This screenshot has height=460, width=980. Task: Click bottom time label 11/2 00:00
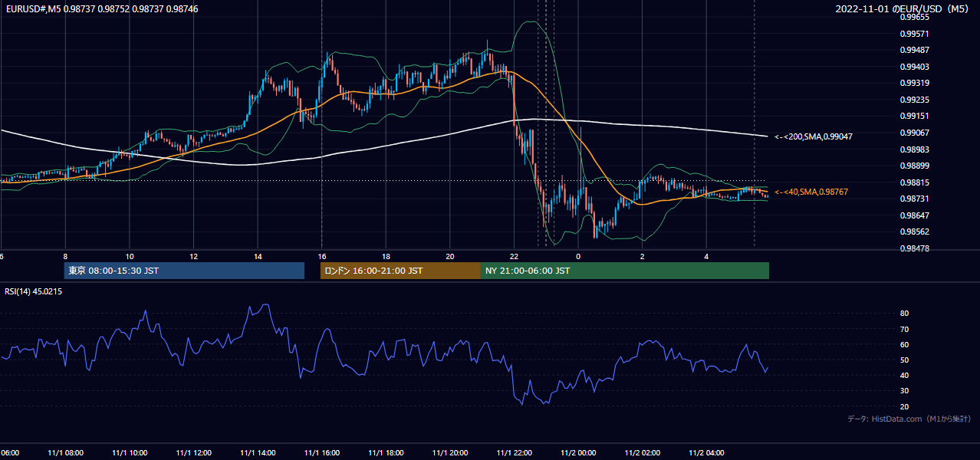(x=578, y=453)
